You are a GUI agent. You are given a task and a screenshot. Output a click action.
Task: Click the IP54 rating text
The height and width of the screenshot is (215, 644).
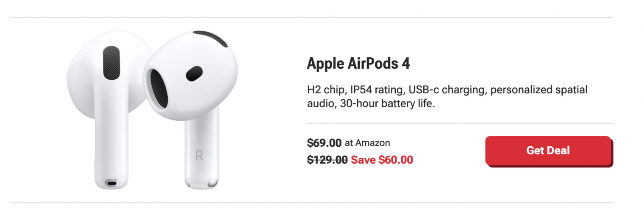pos(372,90)
